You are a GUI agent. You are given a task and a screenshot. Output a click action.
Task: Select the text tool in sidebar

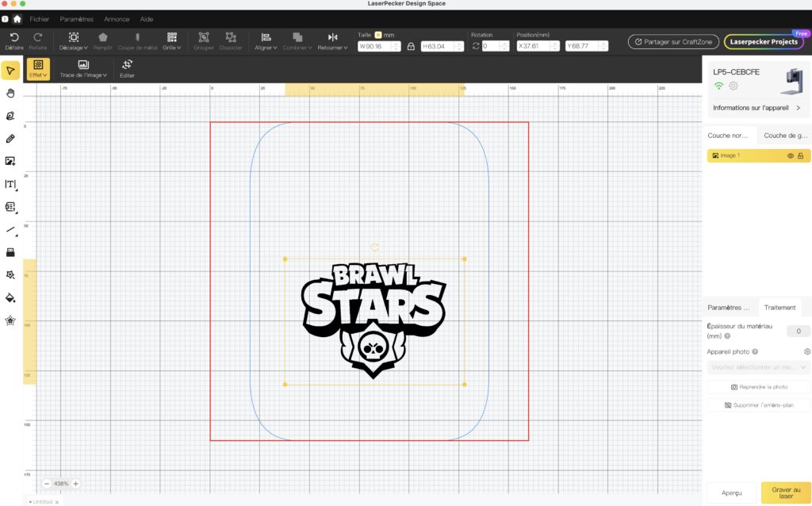(x=10, y=184)
